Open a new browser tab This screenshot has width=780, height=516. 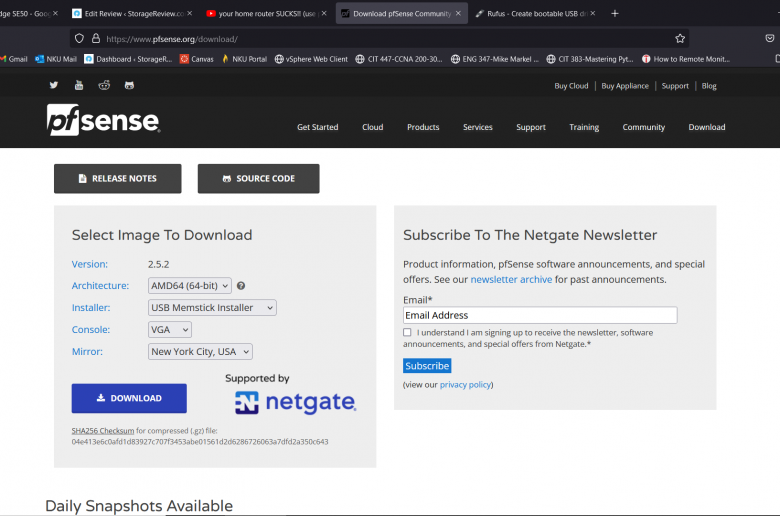coord(615,13)
